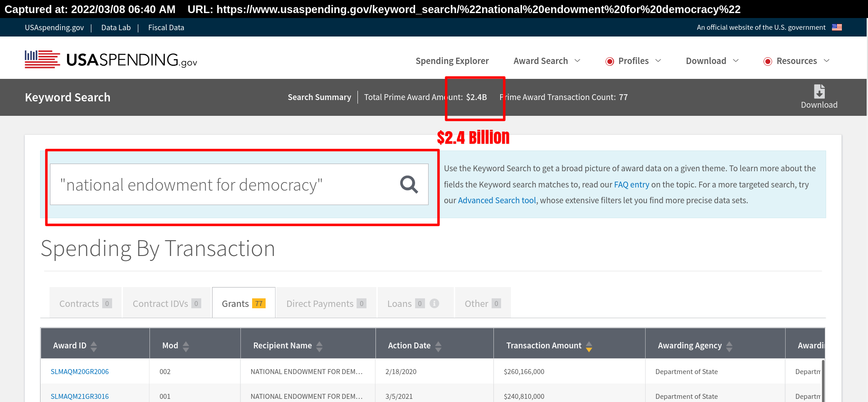The image size is (868, 402).
Task: Switch to the Other tab
Action: [x=483, y=303]
